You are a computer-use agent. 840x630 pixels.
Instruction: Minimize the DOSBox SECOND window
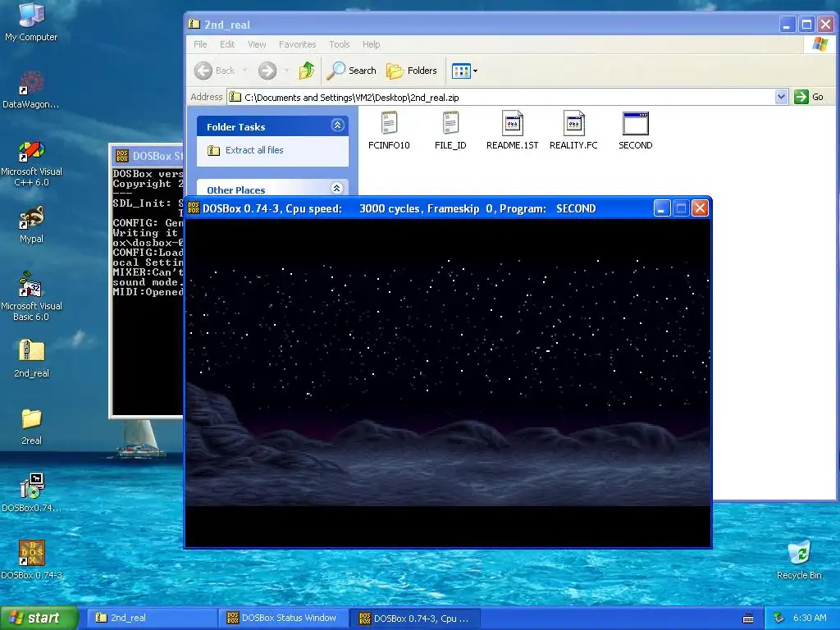(x=662, y=208)
